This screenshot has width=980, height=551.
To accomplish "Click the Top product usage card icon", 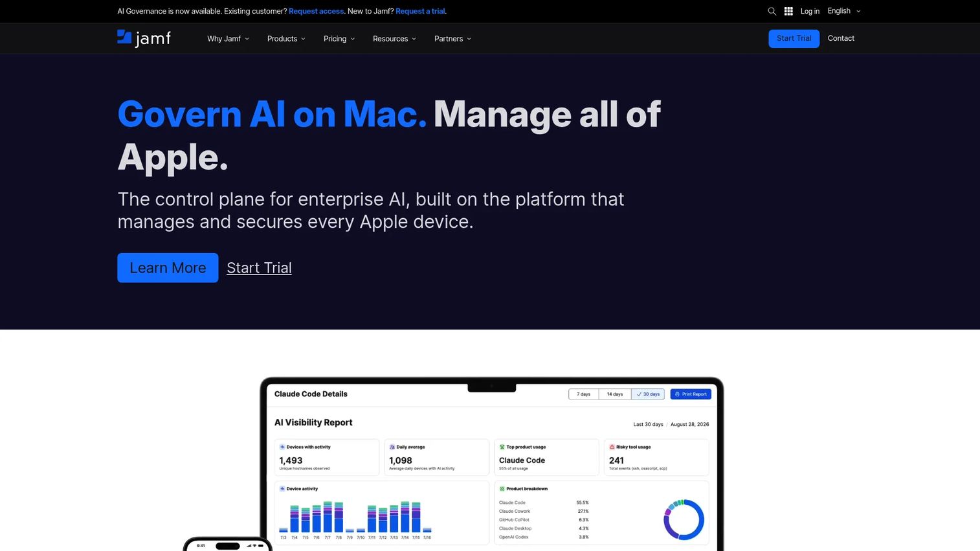I will pyautogui.click(x=502, y=447).
